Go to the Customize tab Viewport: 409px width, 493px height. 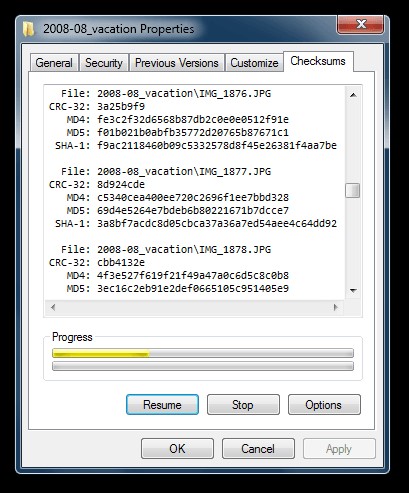click(254, 63)
